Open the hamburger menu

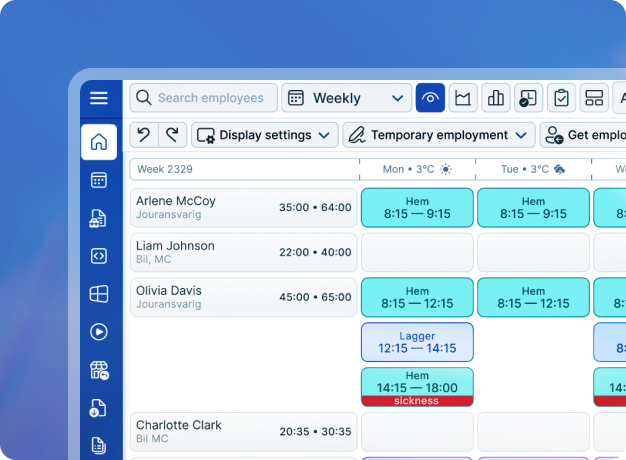[98, 98]
